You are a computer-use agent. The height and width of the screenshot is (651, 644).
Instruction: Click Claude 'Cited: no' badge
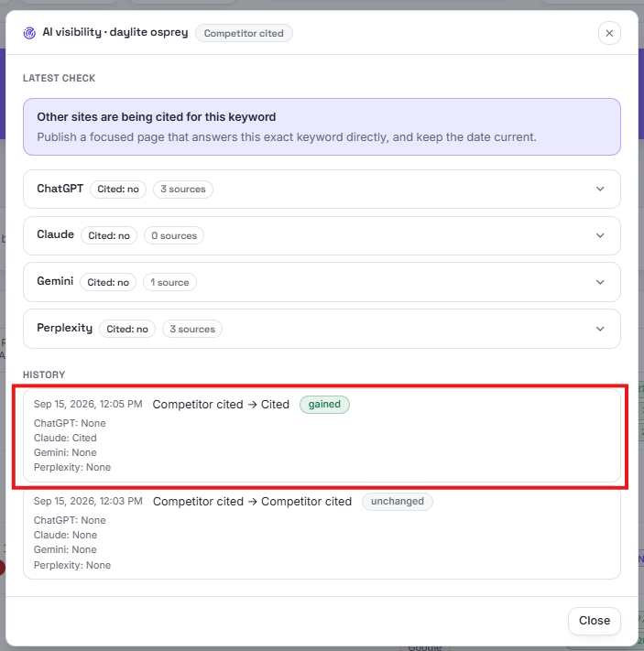pyautogui.click(x=109, y=236)
